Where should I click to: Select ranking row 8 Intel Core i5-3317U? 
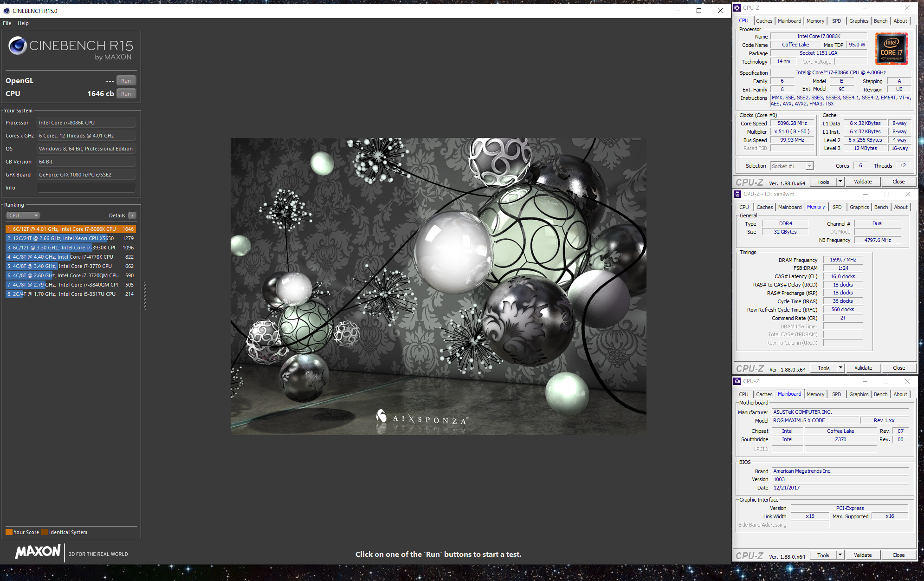tap(71, 294)
